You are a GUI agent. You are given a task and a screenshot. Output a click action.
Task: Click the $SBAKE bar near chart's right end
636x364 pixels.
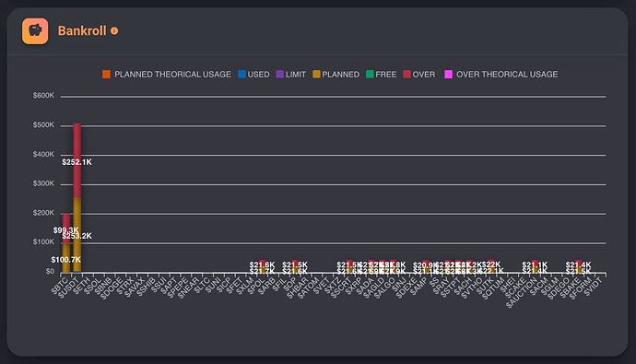click(578, 266)
